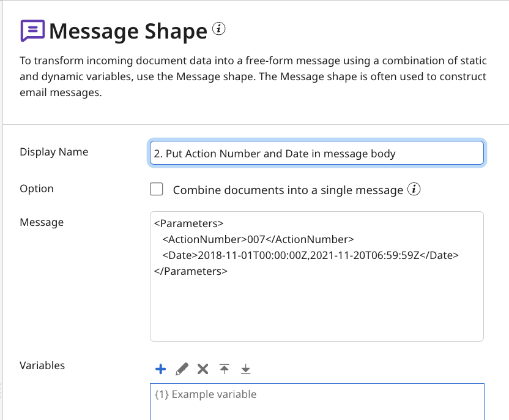Click the Message Shape heading text
This screenshot has width=509, height=420.
pyautogui.click(x=128, y=31)
